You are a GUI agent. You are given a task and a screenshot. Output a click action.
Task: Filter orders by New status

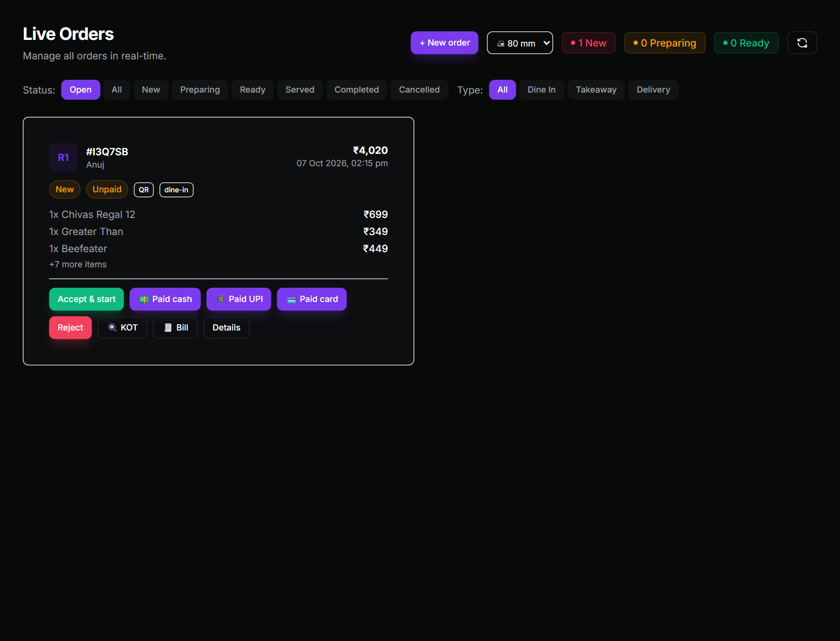click(x=151, y=90)
